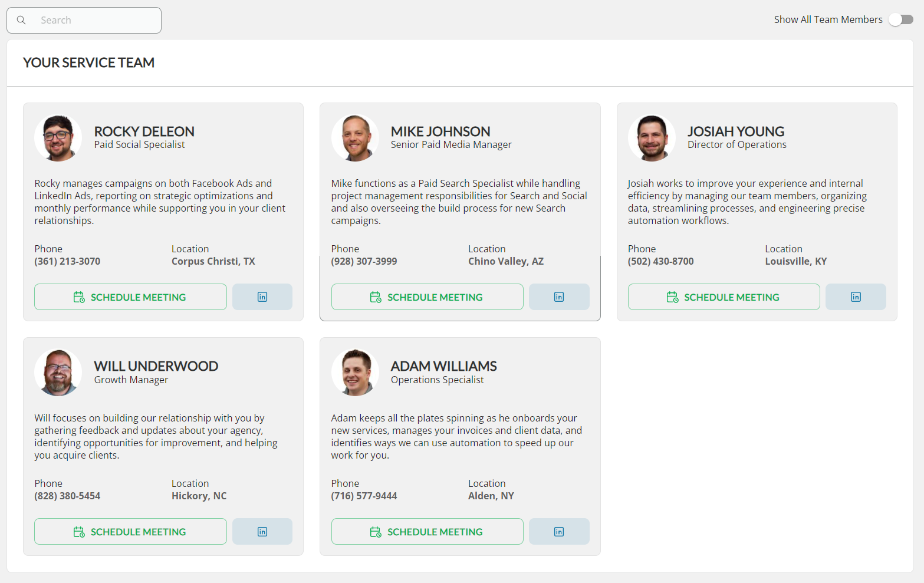Image resolution: width=924 pixels, height=583 pixels.
Task: Click the YOUR SERVICE TEAM heading
Action: click(88, 62)
